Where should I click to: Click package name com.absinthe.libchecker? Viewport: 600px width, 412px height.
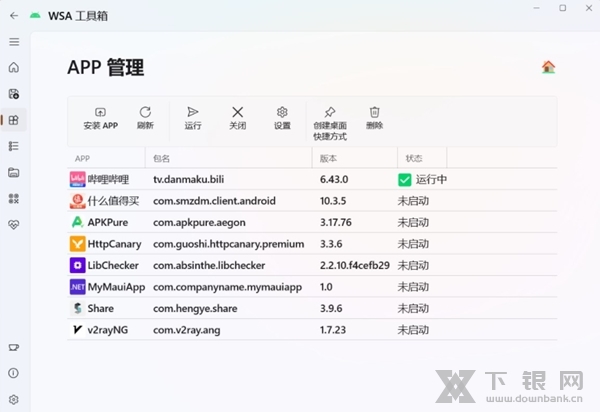[x=209, y=265]
